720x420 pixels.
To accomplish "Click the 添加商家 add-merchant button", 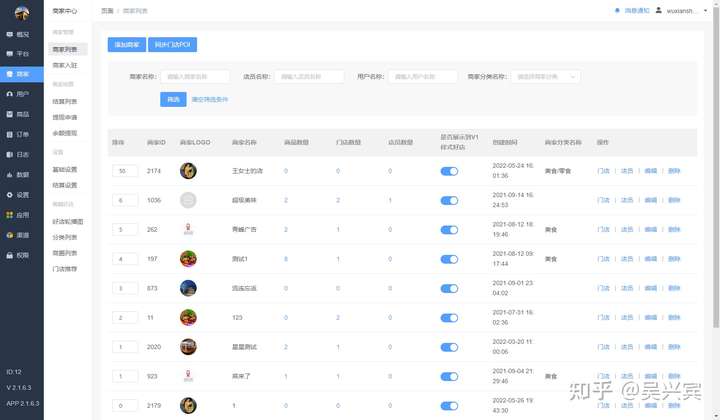I will click(127, 45).
